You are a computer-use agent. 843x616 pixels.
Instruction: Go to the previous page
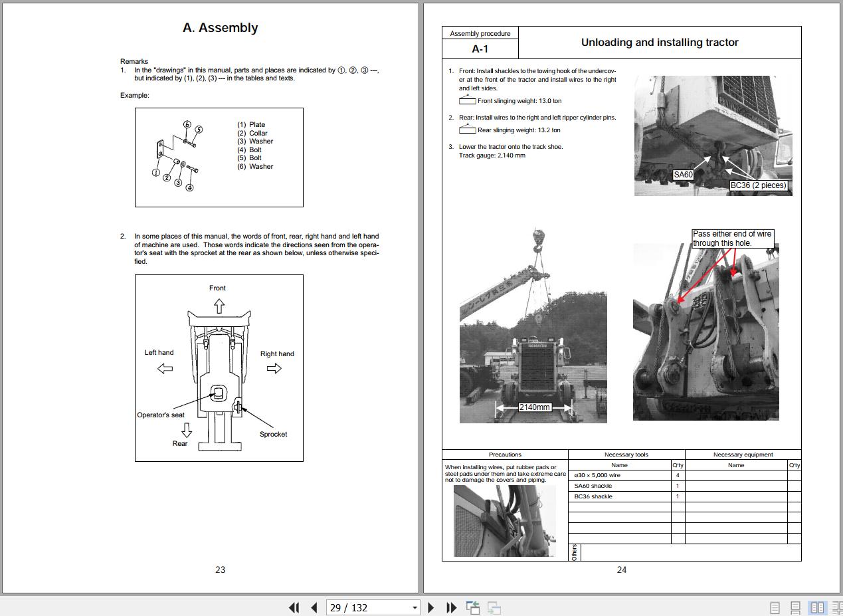pos(314,607)
